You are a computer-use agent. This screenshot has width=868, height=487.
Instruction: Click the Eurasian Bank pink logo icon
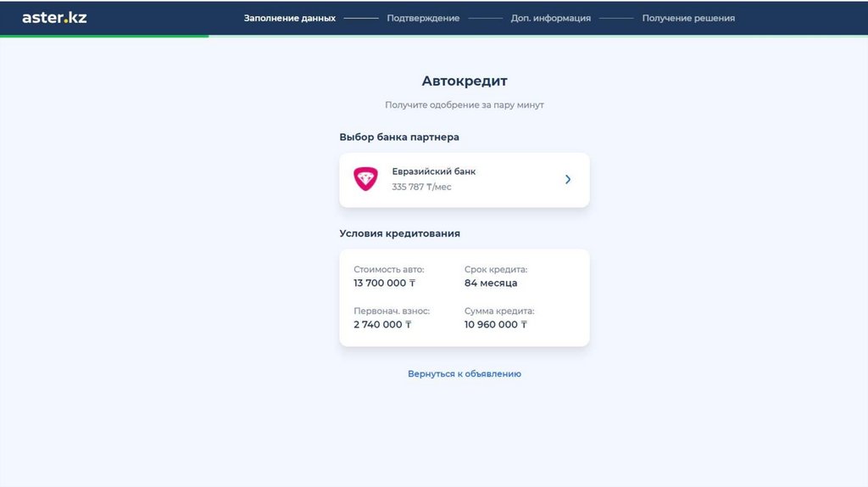point(366,179)
